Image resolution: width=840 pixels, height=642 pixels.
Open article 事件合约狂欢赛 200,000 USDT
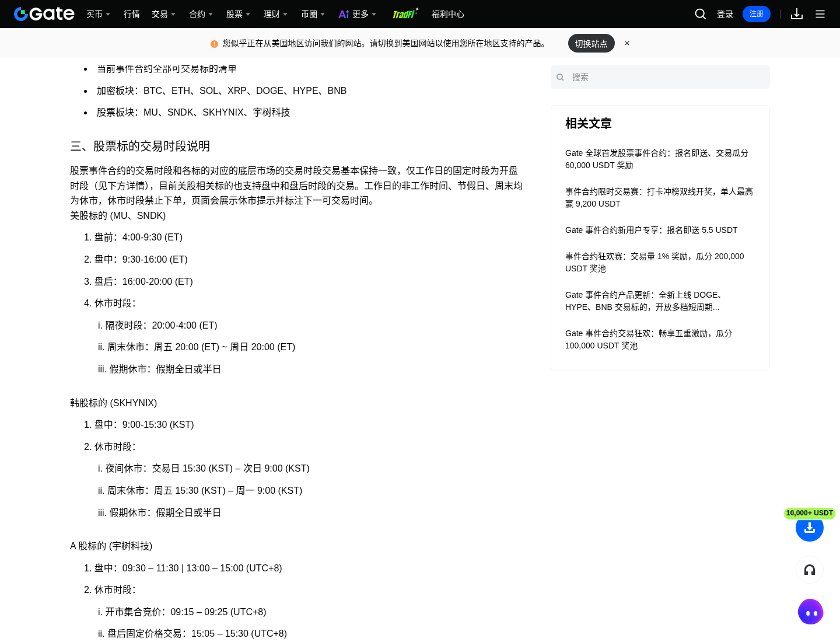click(660, 262)
